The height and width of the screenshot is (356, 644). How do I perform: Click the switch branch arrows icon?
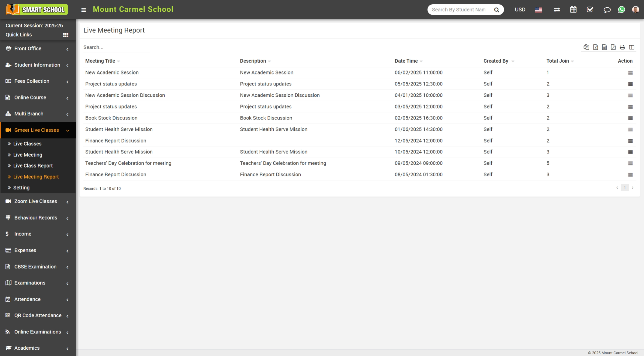pos(557,10)
